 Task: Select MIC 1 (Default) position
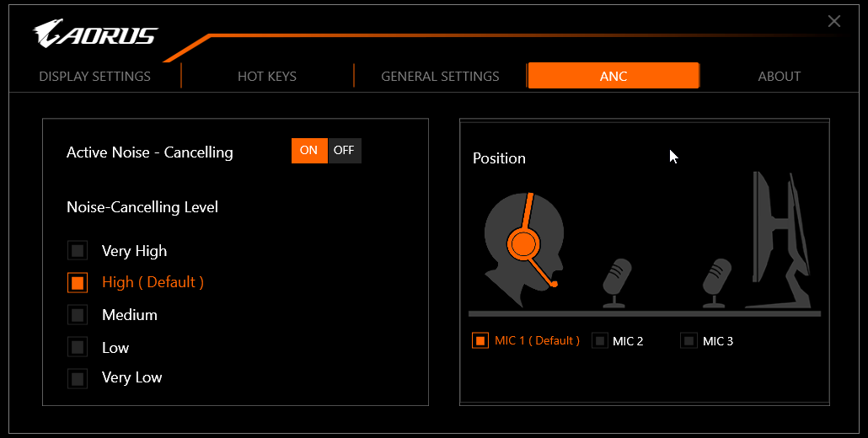point(480,341)
